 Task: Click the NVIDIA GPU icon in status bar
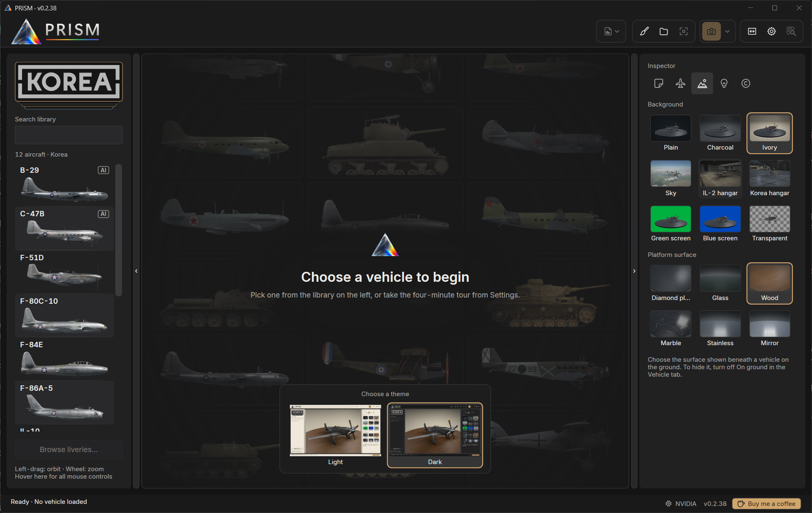[669, 503]
